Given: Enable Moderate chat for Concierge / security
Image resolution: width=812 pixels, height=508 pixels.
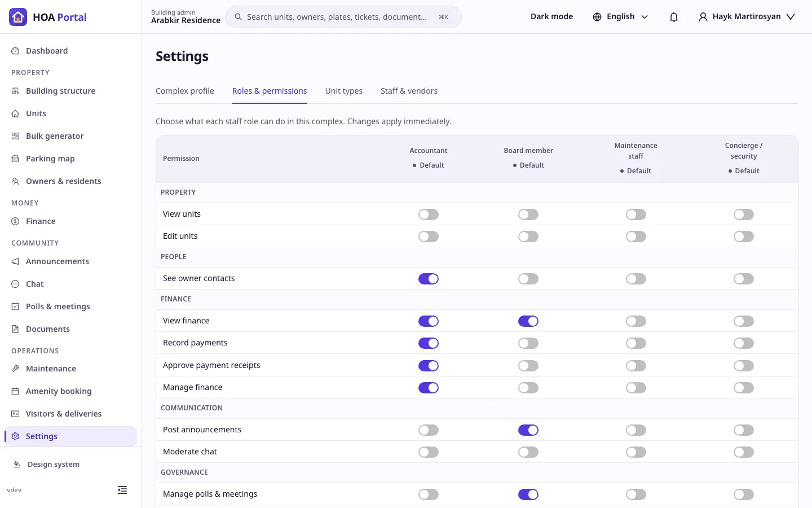Looking at the screenshot, I should (744, 452).
